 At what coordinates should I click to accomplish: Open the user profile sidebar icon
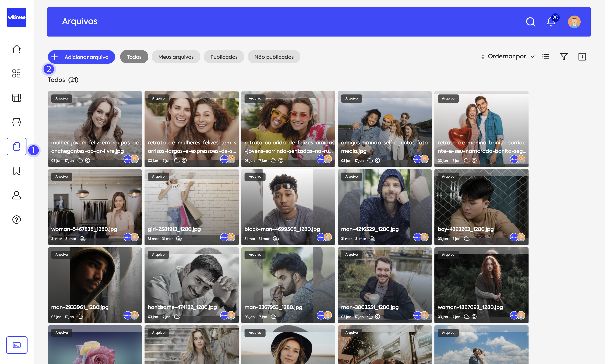tap(16, 195)
